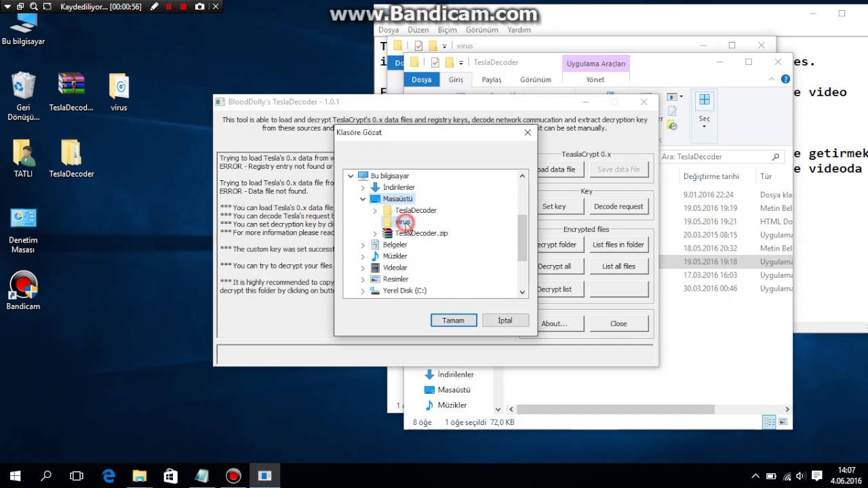Open Bandicam bar dropdown arrow menu
The width and height of the screenshot is (868, 488).
coord(7,6)
